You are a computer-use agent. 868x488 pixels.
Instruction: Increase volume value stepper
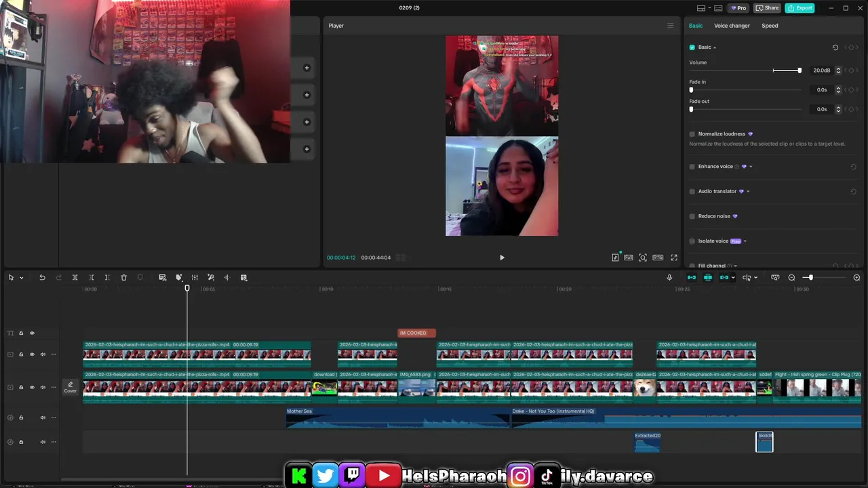click(x=838, y=68)
